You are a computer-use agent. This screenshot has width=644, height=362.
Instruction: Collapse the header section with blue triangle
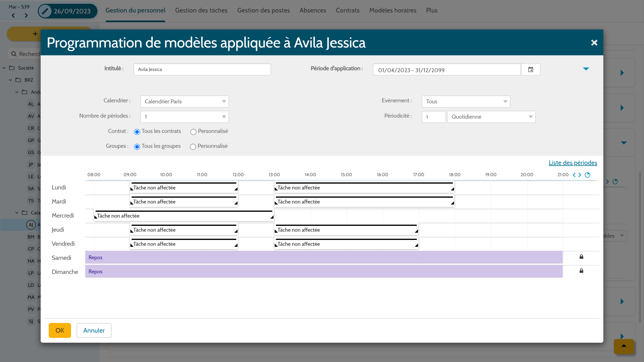[586, 69]
